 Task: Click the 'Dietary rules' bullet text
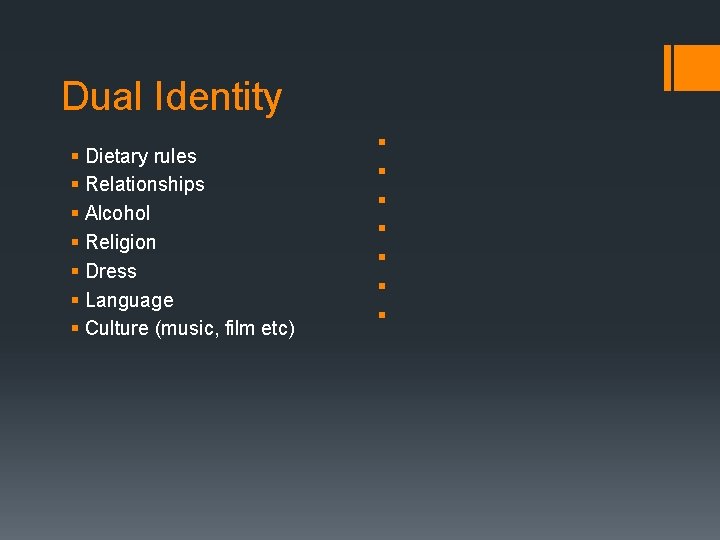pos(141,156)
